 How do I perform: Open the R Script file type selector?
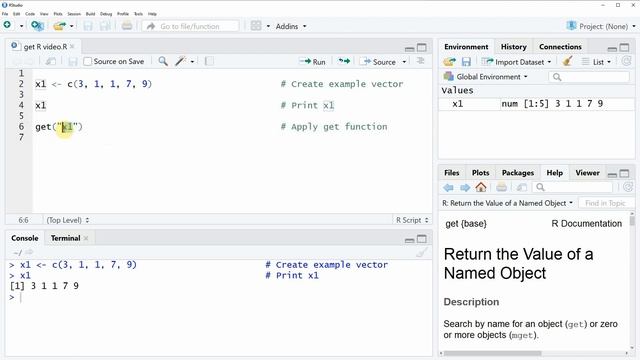[412, 220]
